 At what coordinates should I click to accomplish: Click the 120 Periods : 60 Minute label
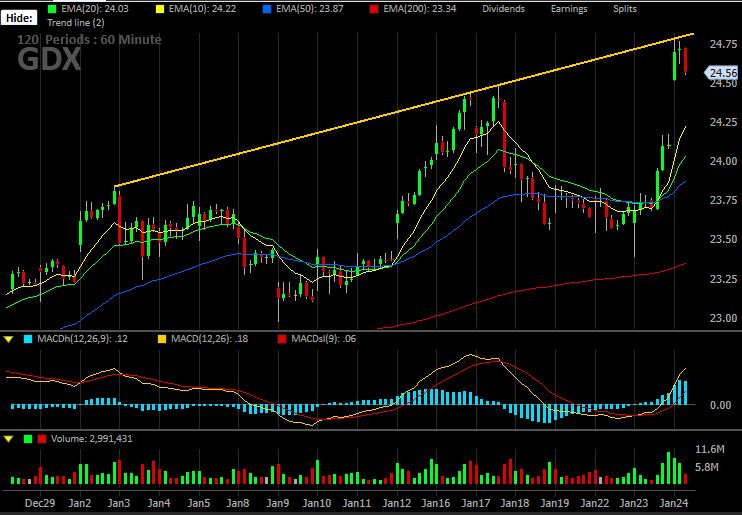pos(89,40)
